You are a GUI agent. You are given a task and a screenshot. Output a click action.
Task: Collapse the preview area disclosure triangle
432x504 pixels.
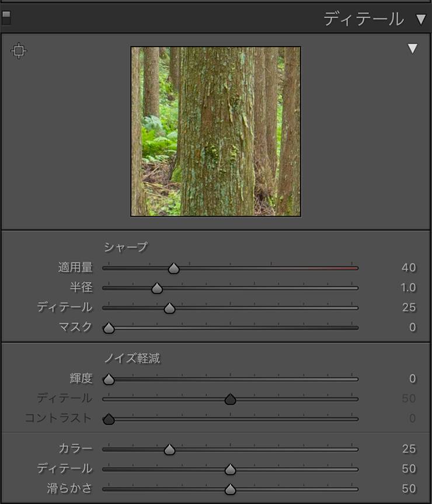click(x=412, y=48)
